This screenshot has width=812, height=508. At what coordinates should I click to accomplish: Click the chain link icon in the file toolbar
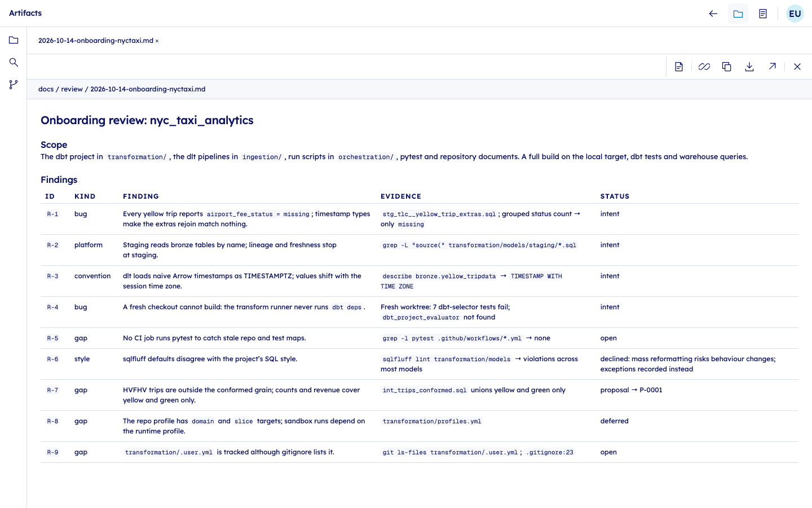(x=704, y=67)
